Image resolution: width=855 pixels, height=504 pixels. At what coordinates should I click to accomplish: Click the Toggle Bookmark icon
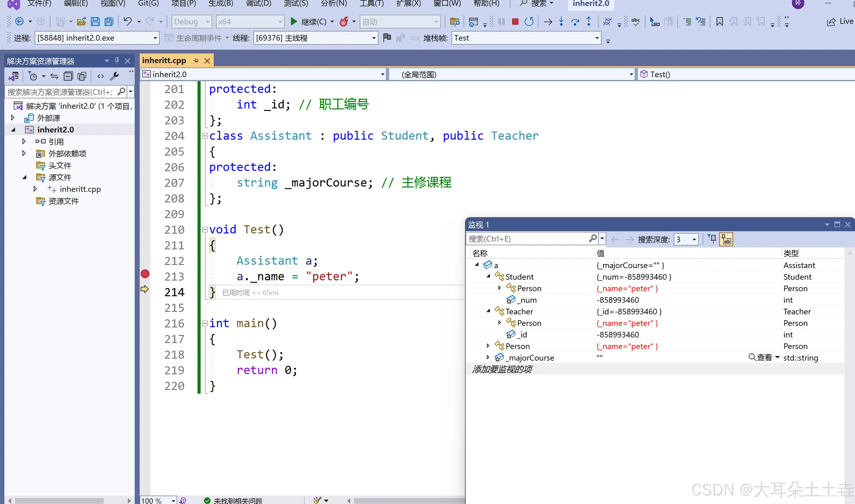pyautogui.click(x=719, y=22)
